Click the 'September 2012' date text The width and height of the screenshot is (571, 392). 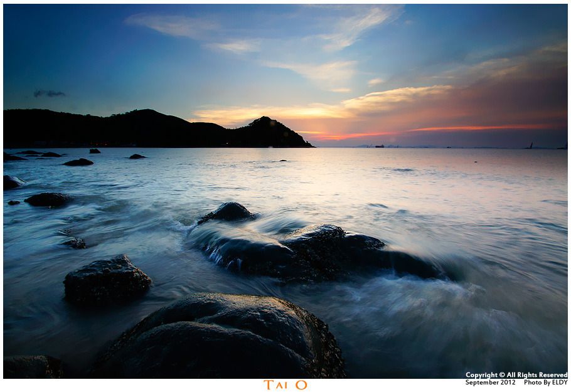490,382
